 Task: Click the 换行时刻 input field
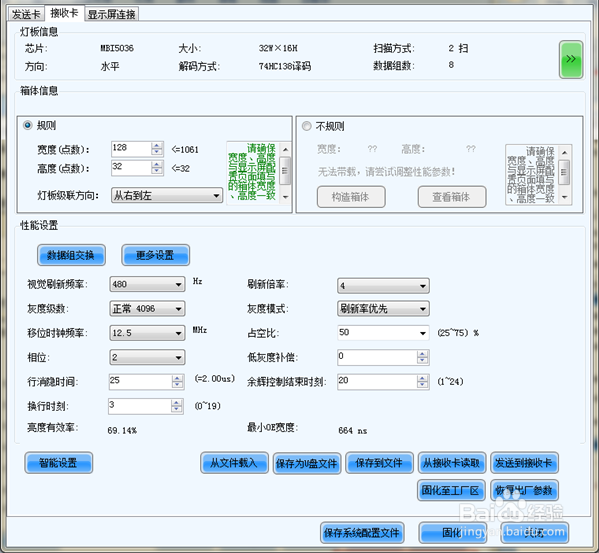coord(140,406)
